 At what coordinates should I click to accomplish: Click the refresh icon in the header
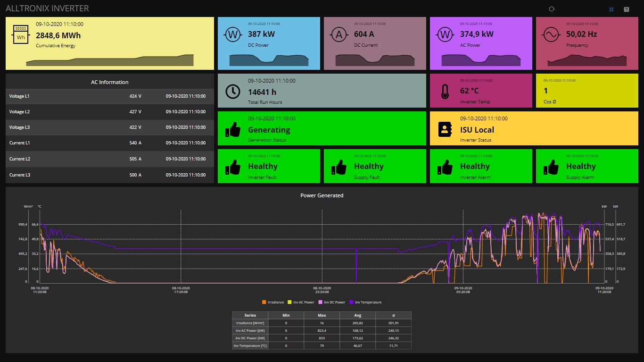click(x=552, y=9)
